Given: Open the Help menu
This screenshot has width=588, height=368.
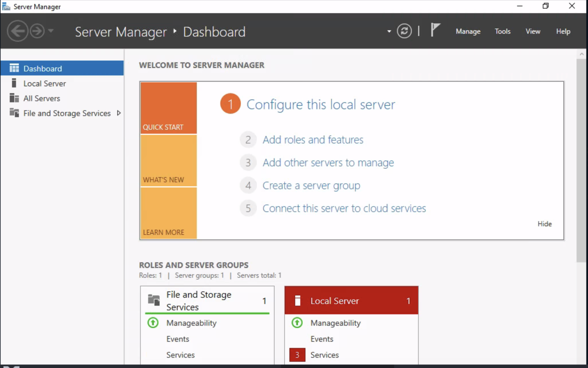Looking at the screenshot, I should click(563, 31).
